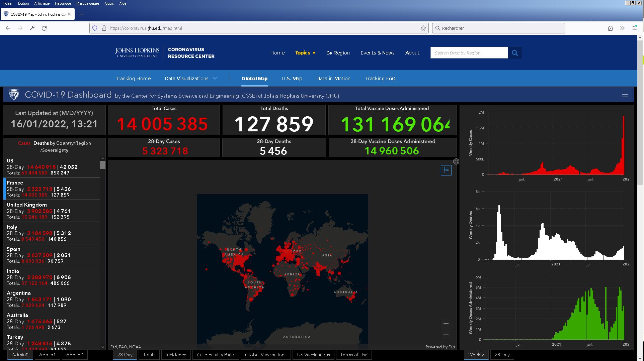Select the Weekly charts tab

tap(476, 355)
